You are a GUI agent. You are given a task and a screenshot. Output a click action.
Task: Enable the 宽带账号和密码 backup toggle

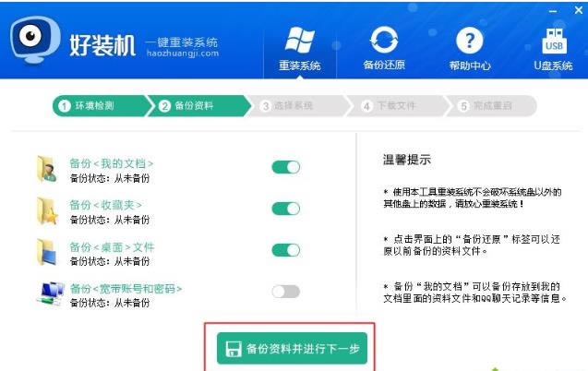pyautogui.click(x=286, y=292)
